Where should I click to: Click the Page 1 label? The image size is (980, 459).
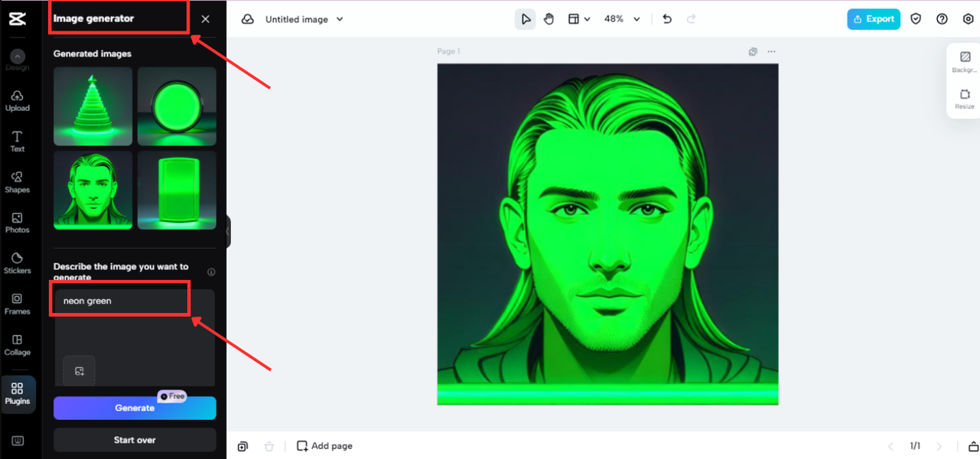[x=448, y=51]
